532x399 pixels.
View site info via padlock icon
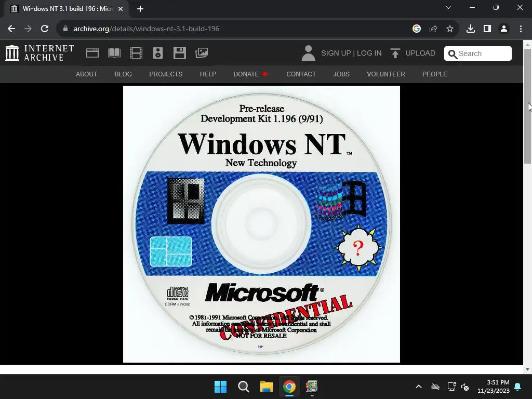tap(65, 29)
